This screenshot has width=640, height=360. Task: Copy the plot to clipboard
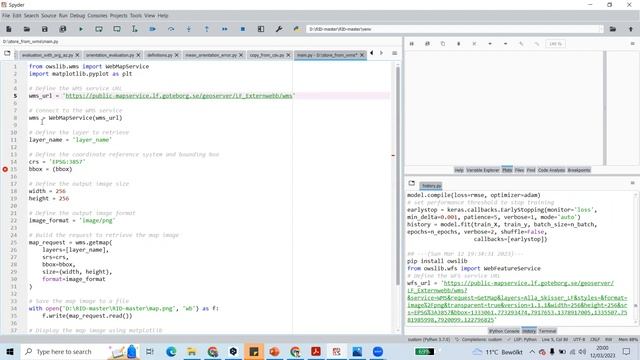click(x=443, y=44)
